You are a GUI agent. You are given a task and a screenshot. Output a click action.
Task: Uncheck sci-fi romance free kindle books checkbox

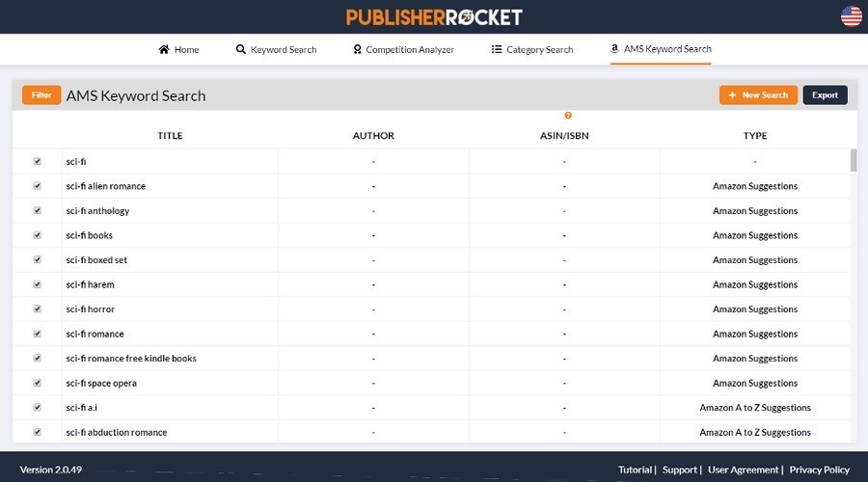point(37,358)
